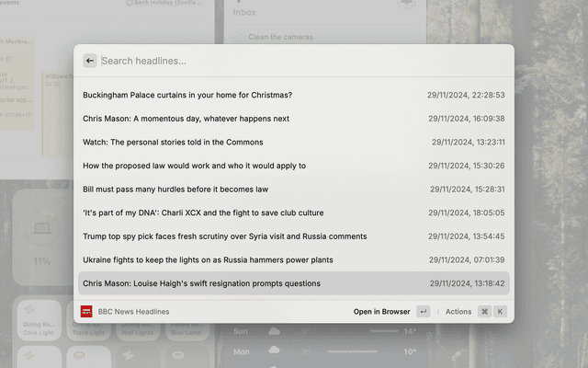Select 'Chris Mason: A momentous day' headline

(x=294, y=119)
